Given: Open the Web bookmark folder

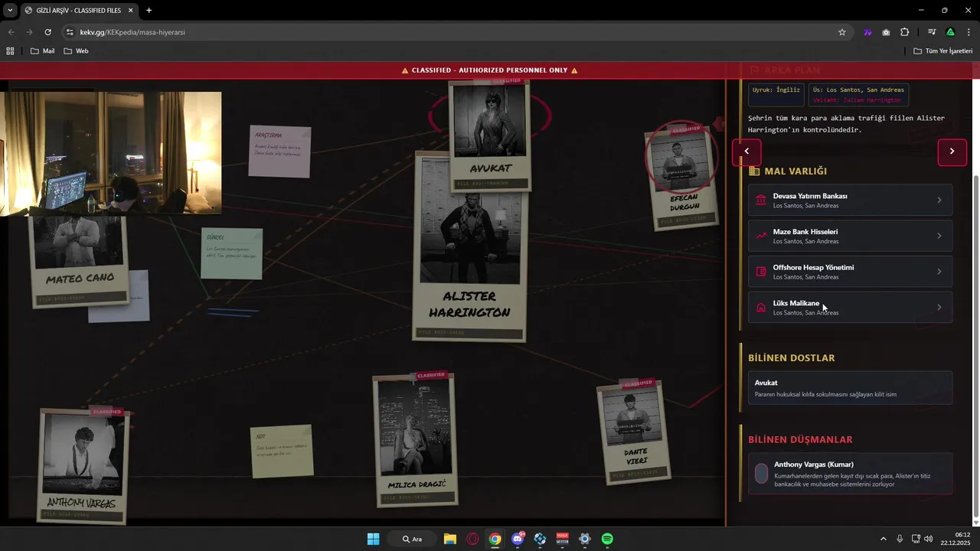Looking at the screenshot, I should pos(76,51).
